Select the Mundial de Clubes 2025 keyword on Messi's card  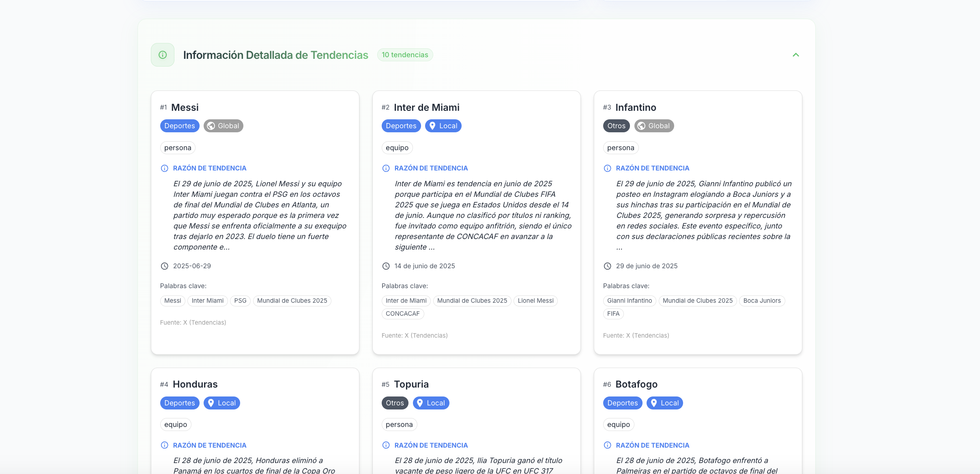click(292, 300)
